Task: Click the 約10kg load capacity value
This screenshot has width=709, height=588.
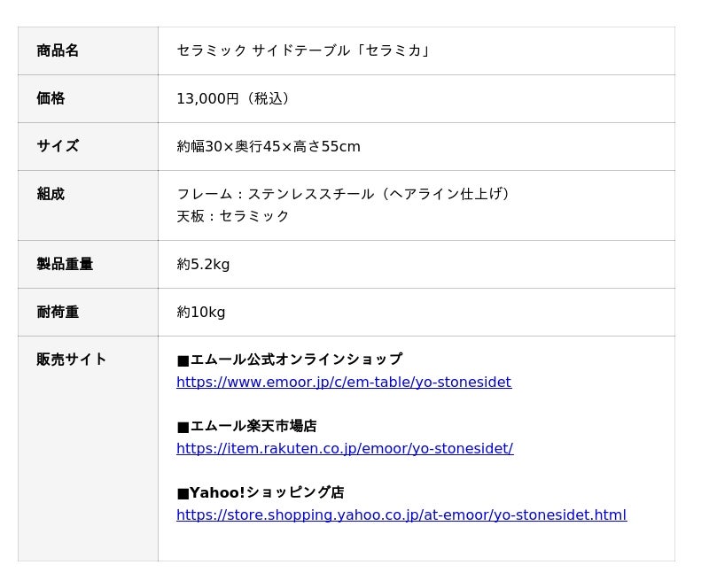Action: 201,312
